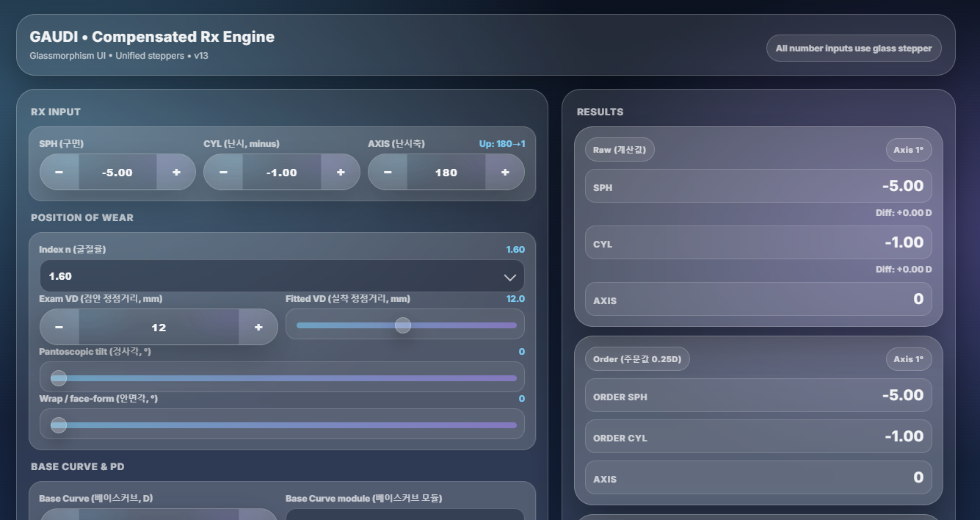Increase CYL value with plus button

[x=341, y=173]
